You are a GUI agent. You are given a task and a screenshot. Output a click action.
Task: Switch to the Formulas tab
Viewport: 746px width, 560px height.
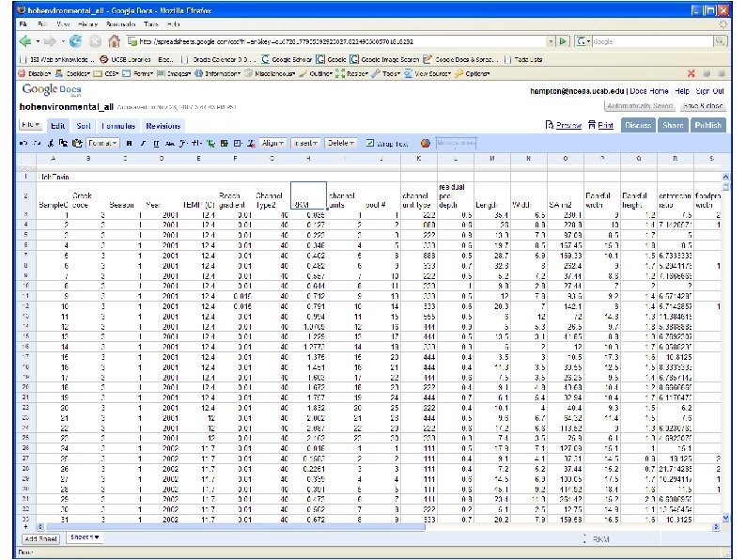click(x=119, y=125)
